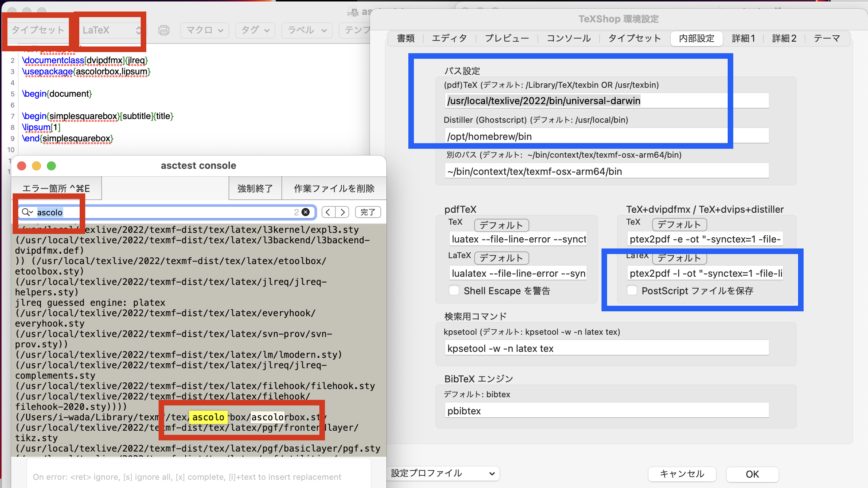Click the 別のパス field
The height and width of the screenshot is (488, 868).
point(607,171)
